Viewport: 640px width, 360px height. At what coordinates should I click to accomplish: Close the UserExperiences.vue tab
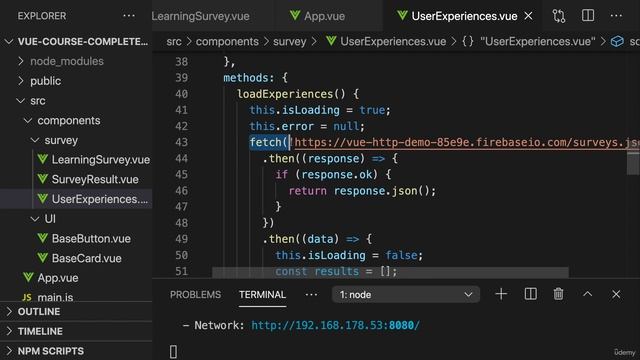tap(529, 16)
